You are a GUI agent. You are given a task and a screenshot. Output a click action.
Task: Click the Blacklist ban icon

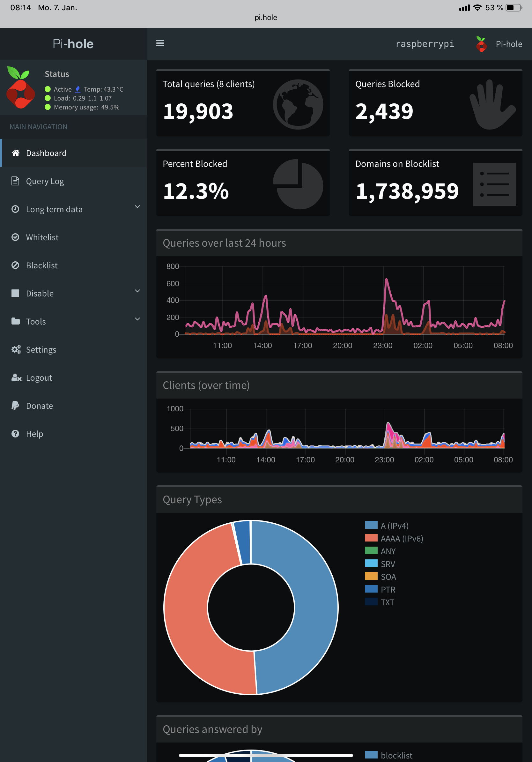(15, 265)
